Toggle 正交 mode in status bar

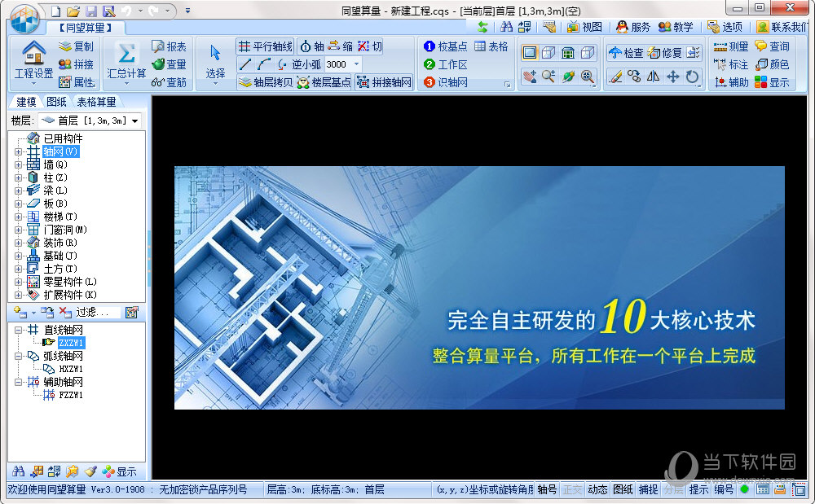(572, 489)
